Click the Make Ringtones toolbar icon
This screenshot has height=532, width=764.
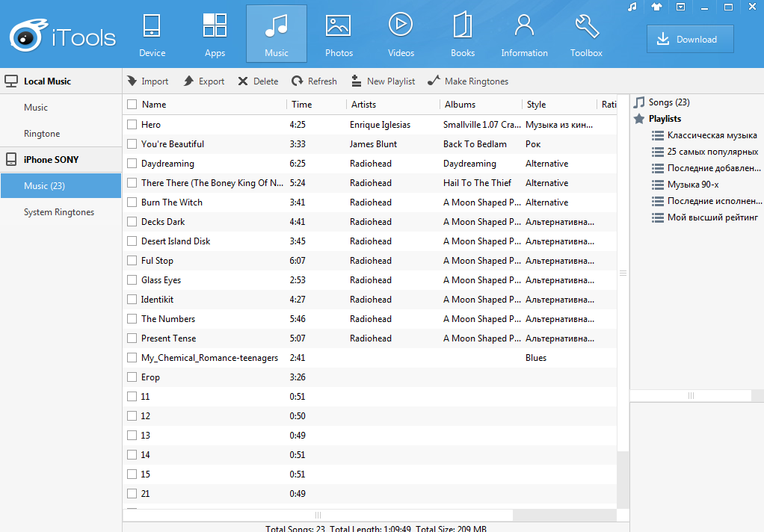tap(434, 81)
